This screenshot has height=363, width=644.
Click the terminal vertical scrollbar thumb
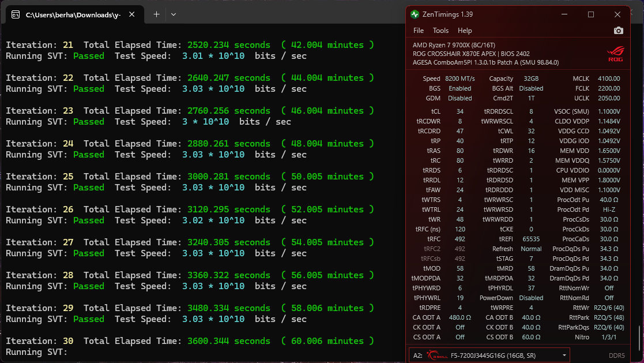click(x=639, y=339)
